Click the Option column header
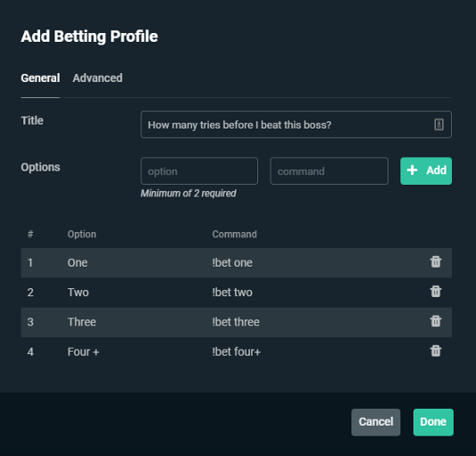Screen dimensions: 476x456 click(81, 234)
